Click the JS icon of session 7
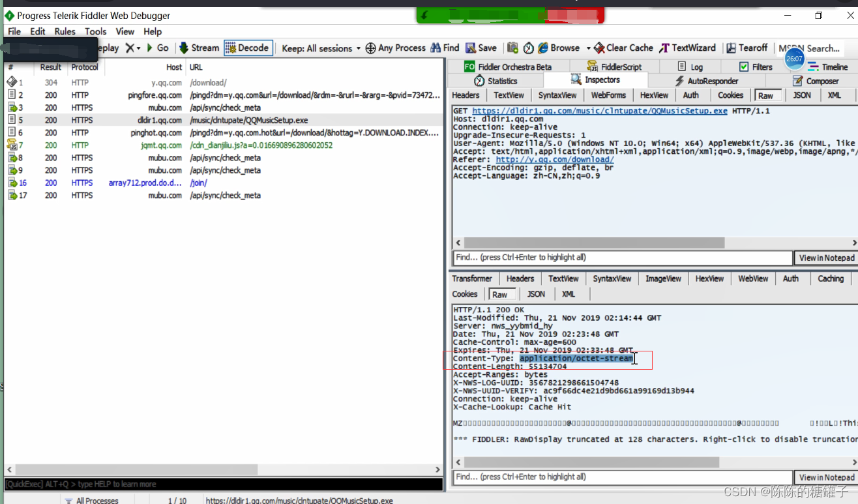Screen dimensions: 858x504 [11, 145]
